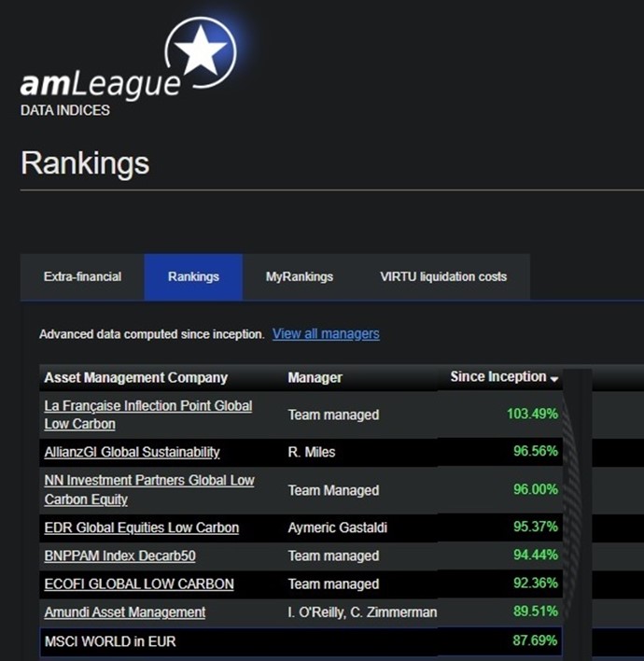Click the View all managers link
The height and width of the screenshot is (661, 644).
pos(326,334)
